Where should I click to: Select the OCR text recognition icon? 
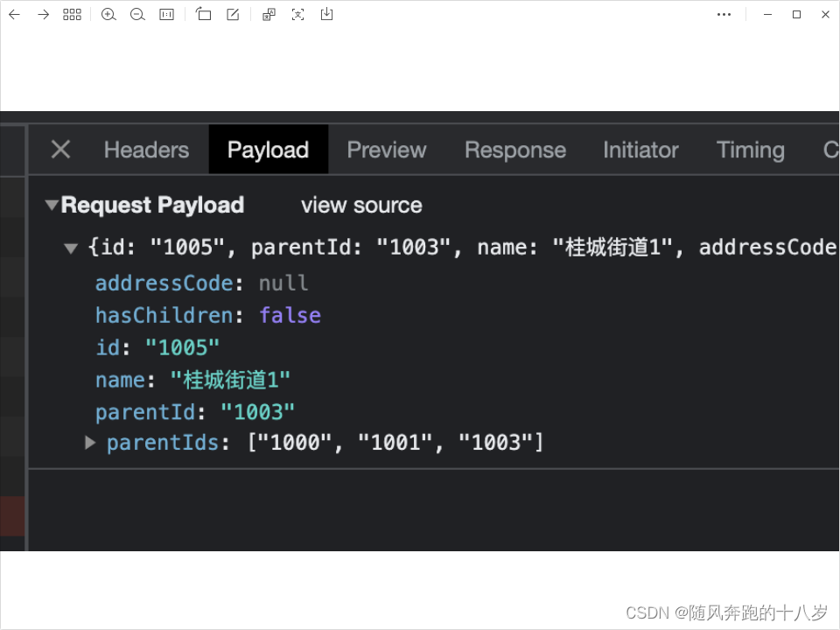tap(297, 14)
